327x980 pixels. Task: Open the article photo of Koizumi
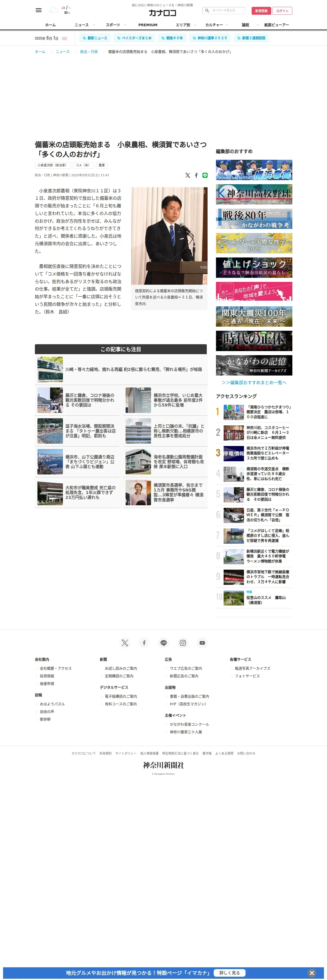(169, 236)
